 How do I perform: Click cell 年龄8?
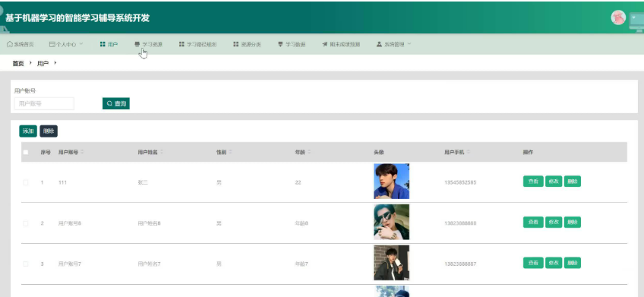301,223
